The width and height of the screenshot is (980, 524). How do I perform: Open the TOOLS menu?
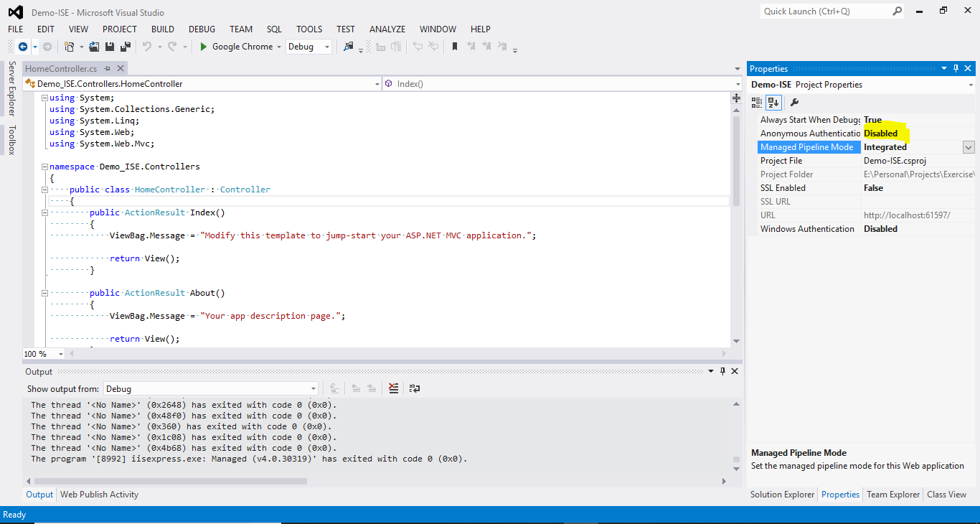point(309,29)
